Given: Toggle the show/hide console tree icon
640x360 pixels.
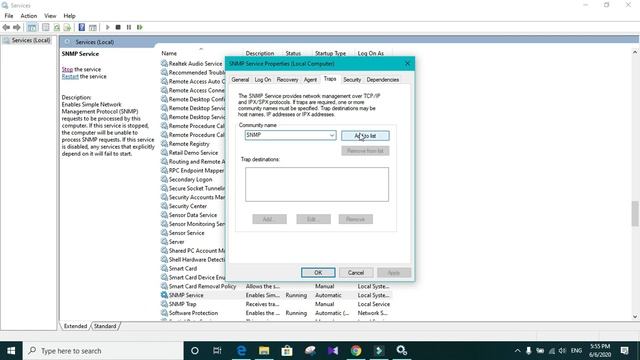Looking at the screenshot, I should click(32, 27).
